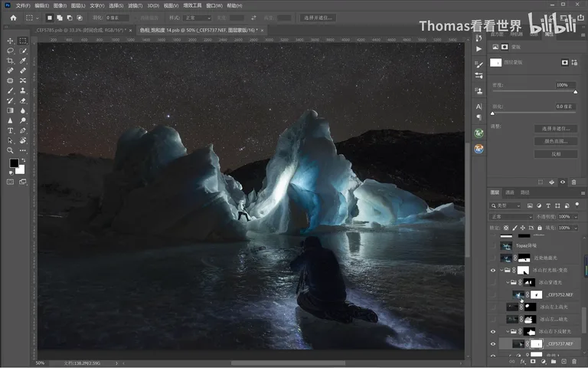Image resolution: width=588 pixels, height=368 pixels.
Task: Select the Brush tool
Action: click(10, 90)
